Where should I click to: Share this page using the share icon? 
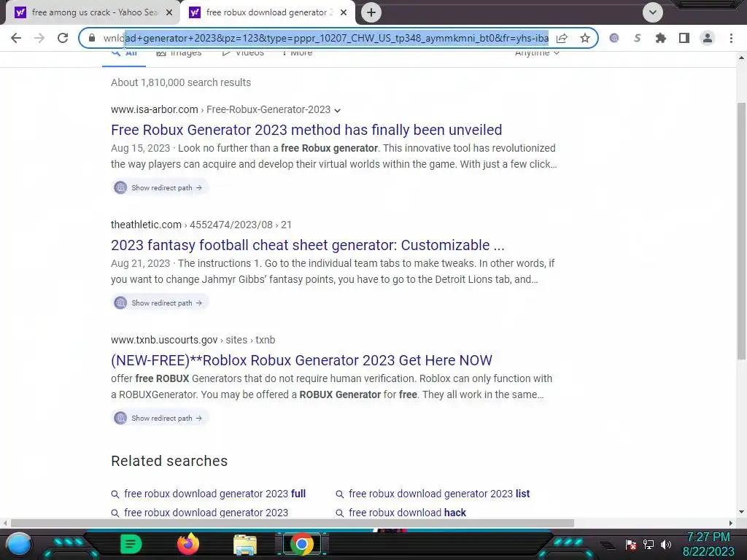coord(562,38)
